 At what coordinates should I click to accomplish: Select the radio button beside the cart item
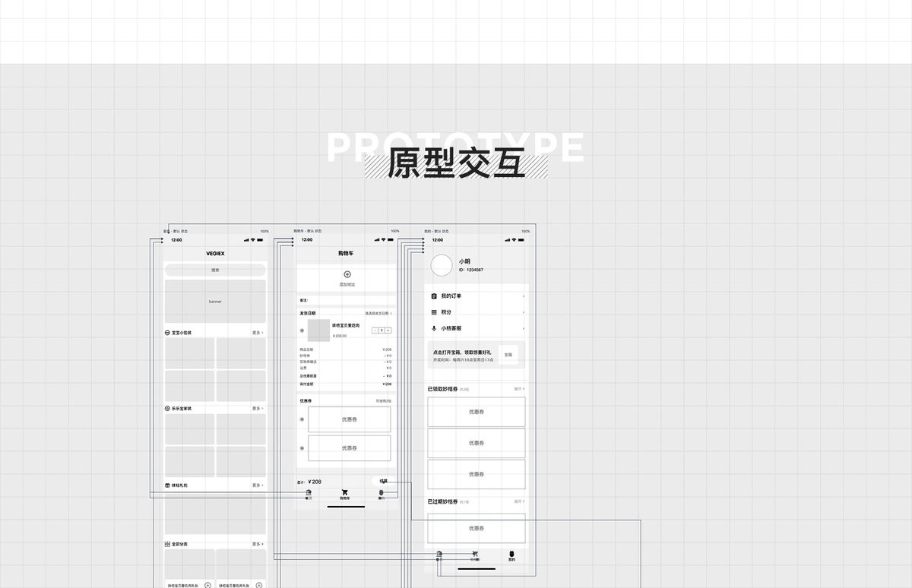click(x=302, y=330)
